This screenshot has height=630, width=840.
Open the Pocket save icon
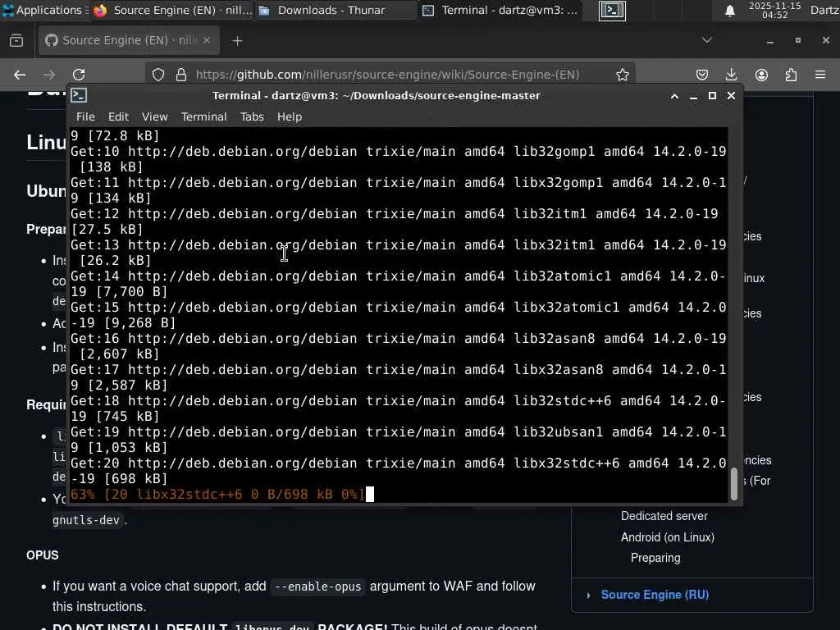702,75
